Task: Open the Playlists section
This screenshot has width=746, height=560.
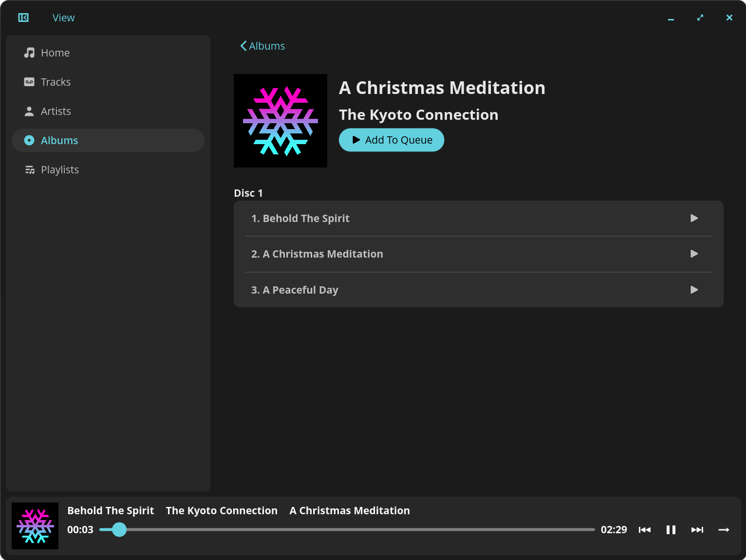Action: click(59, 169)
